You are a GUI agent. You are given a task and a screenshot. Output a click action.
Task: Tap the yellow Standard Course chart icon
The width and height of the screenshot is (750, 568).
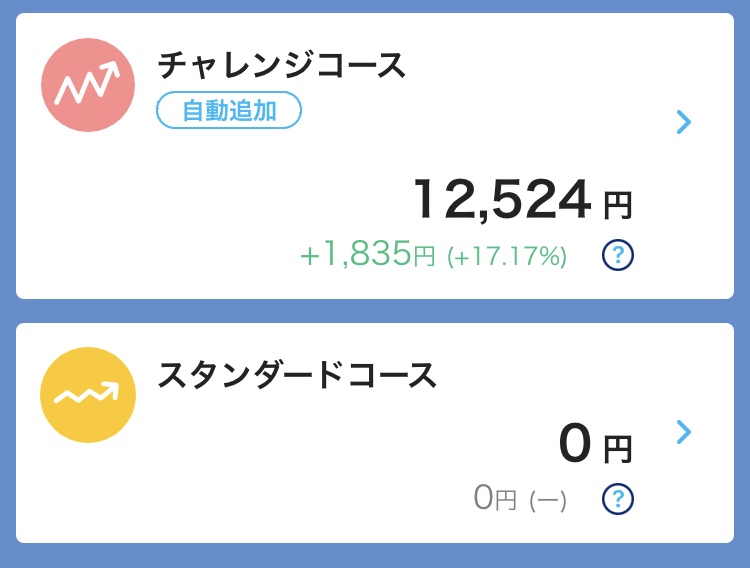coord(88,395)
